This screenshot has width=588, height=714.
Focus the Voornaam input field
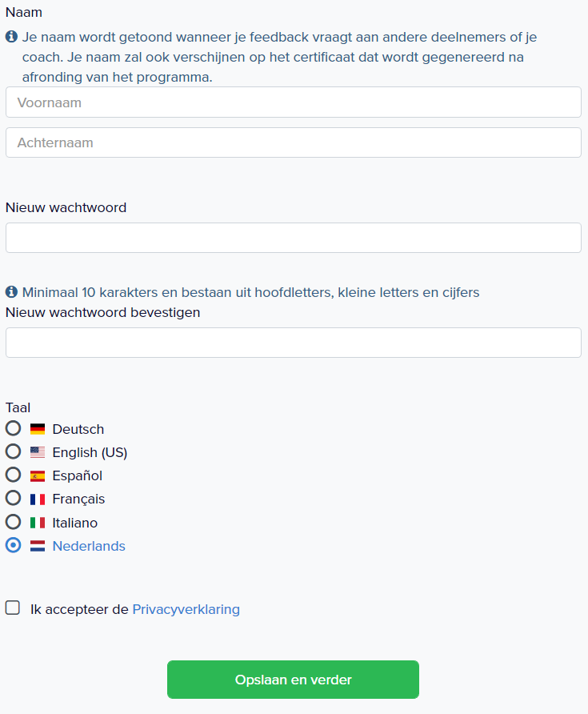click(x=294, y=102)
